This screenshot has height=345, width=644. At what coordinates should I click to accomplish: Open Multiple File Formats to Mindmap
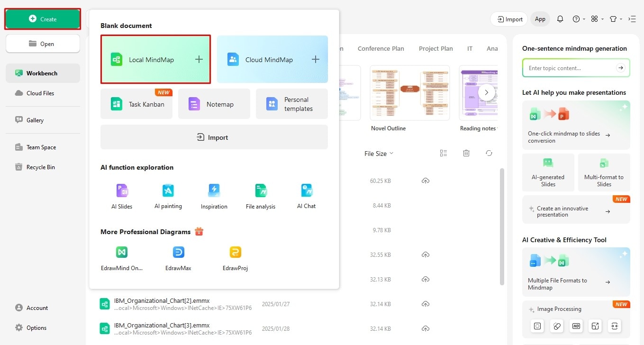pyautogui.click(x=576, y=272)
